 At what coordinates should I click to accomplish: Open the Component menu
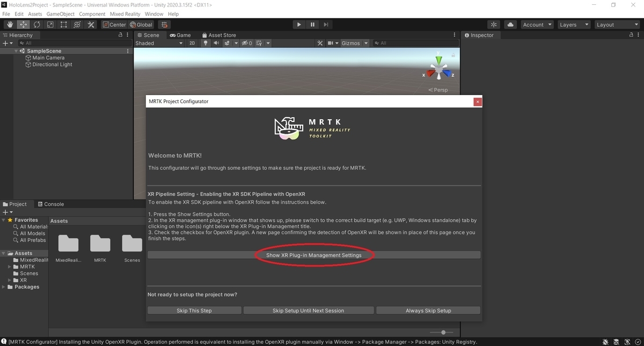click(92, 14)
